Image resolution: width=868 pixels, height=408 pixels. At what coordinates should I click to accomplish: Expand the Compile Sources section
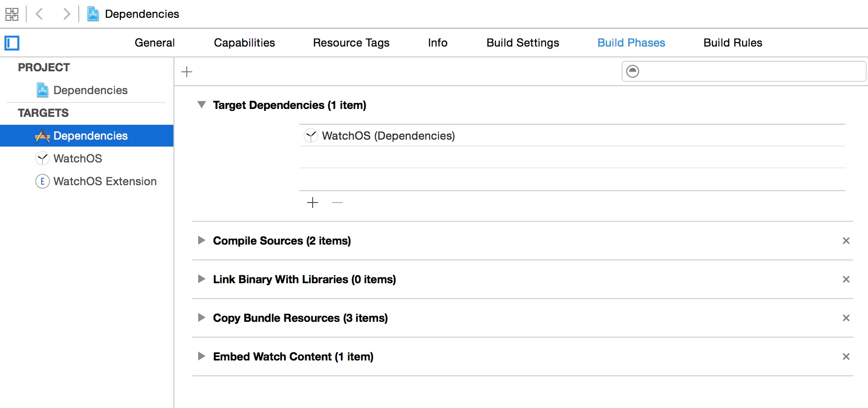click(201, 241)
